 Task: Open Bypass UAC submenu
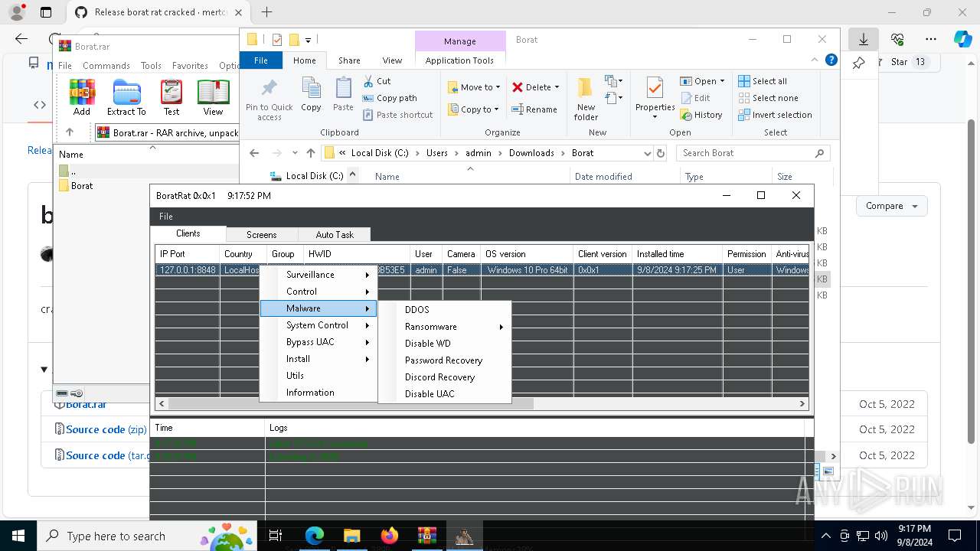pos(318,342)
